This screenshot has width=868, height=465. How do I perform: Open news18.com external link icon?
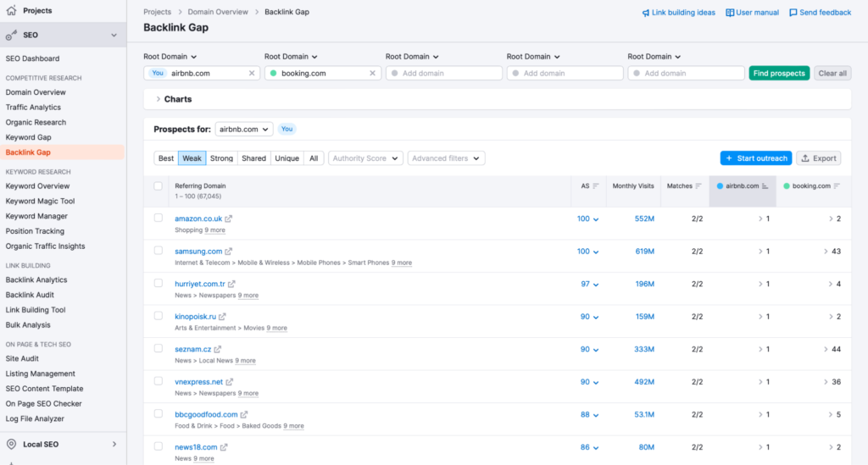(x=224, y=446)
